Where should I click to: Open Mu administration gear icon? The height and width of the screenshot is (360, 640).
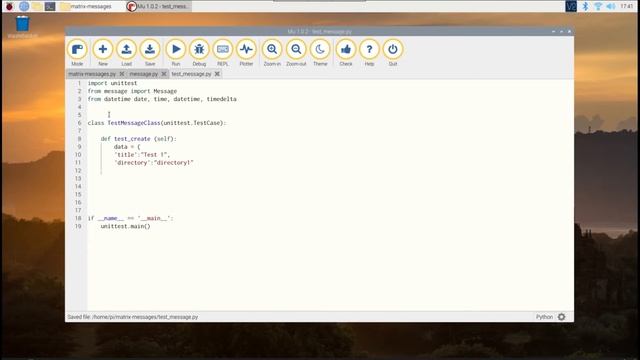point(562,317)
